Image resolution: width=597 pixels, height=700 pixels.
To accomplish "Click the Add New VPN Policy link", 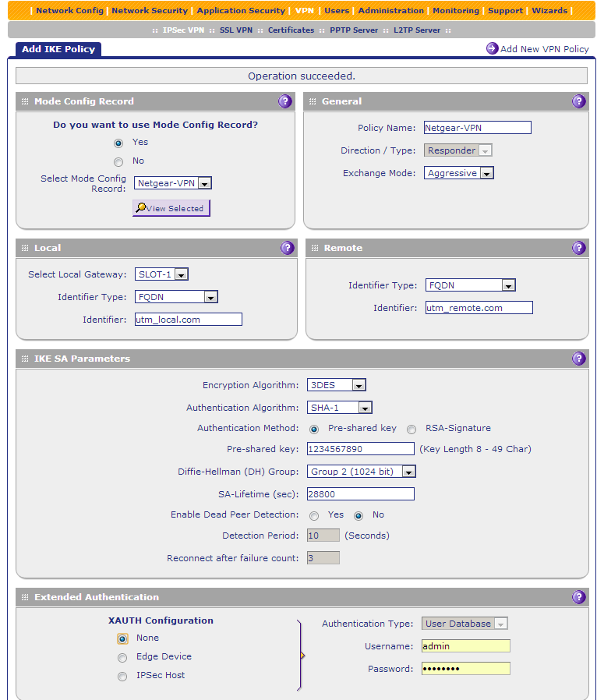I will (544, 49).
